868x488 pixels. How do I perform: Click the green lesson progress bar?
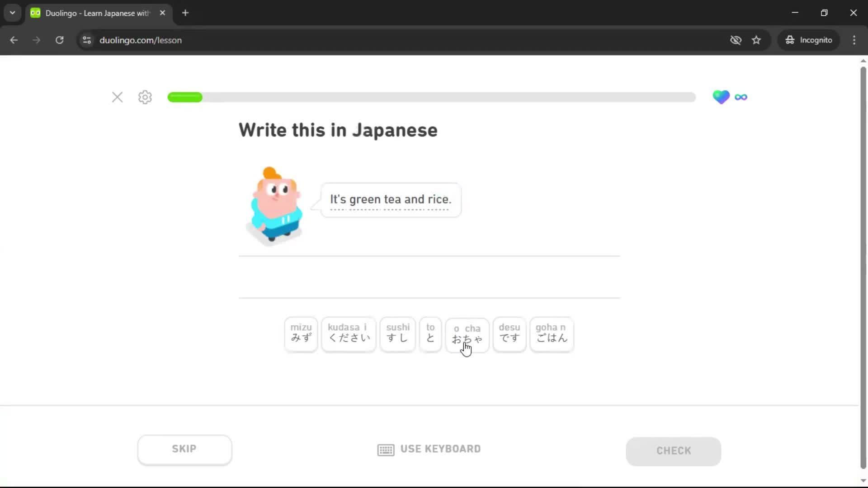coord(185,97)
